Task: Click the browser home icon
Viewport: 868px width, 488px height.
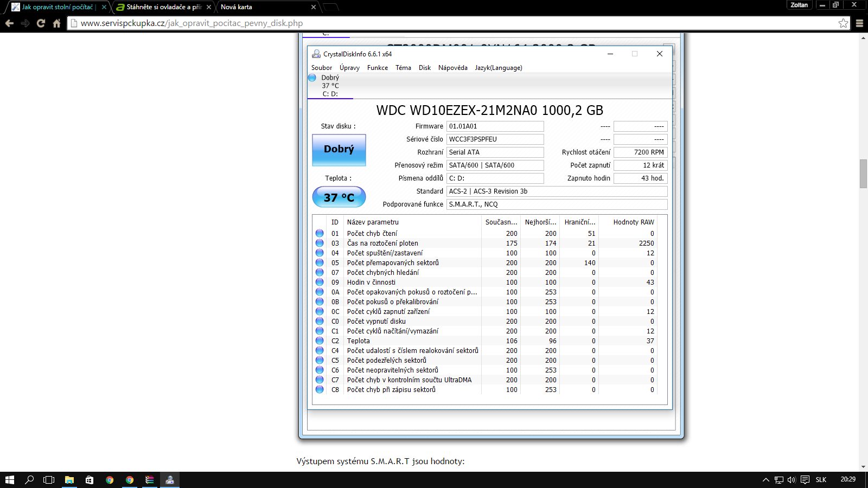Action: (x=56, y=23)
